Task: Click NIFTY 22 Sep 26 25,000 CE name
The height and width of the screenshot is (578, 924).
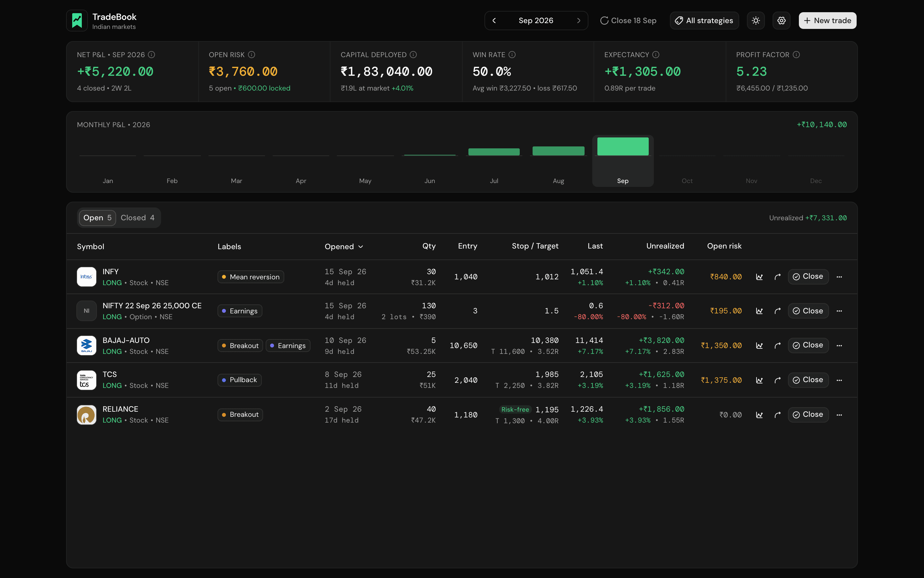Action: coord(152,306)
